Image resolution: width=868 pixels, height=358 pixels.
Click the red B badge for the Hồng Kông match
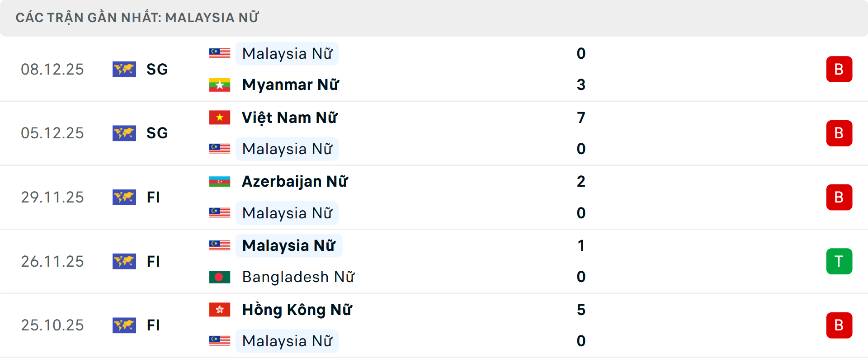(x=840, y=325)
